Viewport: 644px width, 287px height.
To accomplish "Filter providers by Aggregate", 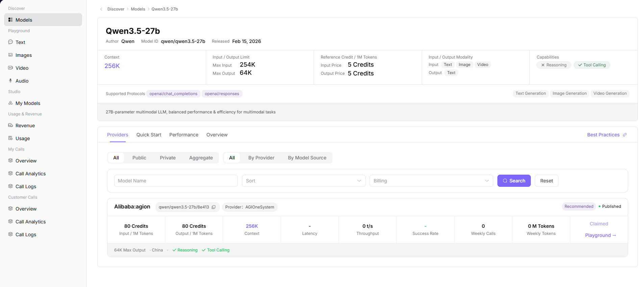I will (x=201, y=158).
